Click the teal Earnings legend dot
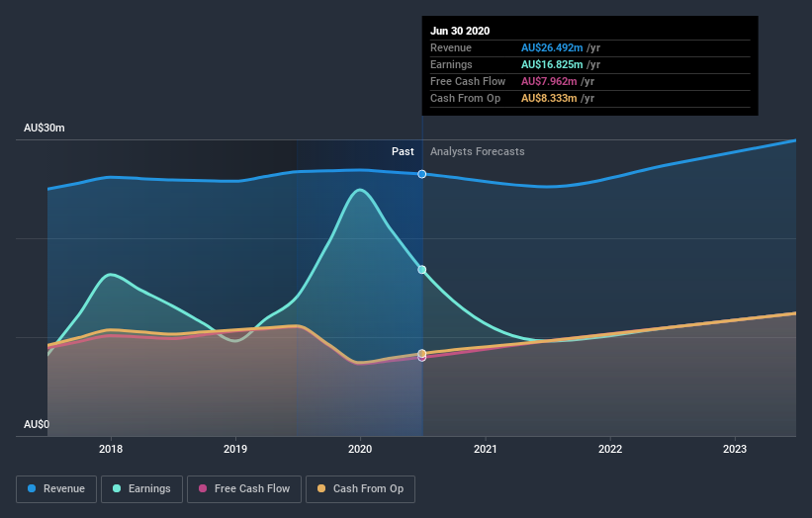Screen dimensions: 812x518 (117, 488)
